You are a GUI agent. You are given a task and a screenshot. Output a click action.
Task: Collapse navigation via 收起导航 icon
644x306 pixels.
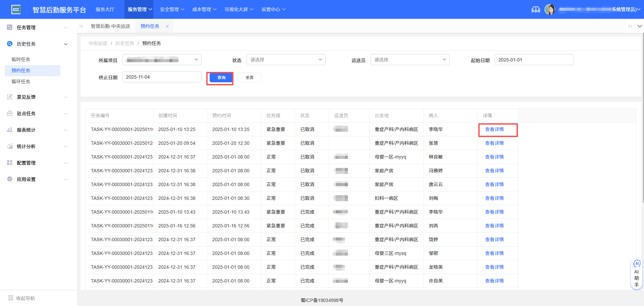tap(11, 298)
